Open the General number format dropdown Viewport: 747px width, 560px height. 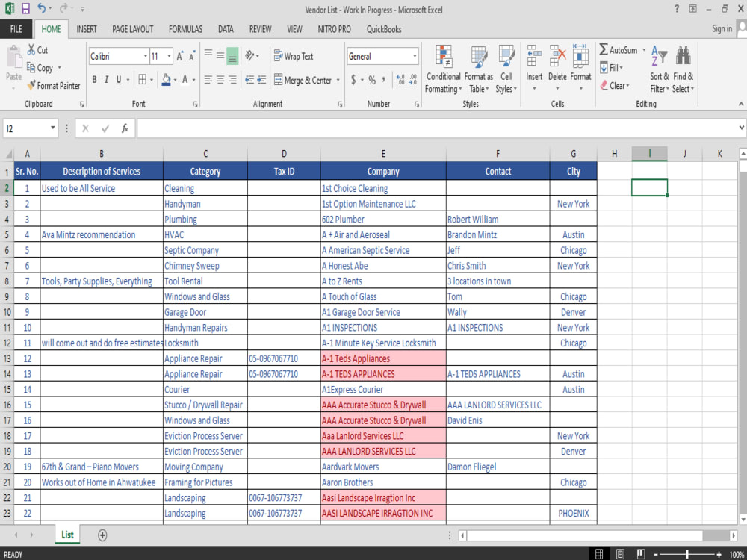(x=415, y=56)
